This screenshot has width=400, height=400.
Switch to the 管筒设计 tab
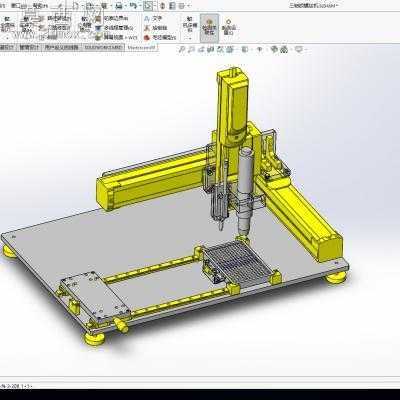[29, 47]
